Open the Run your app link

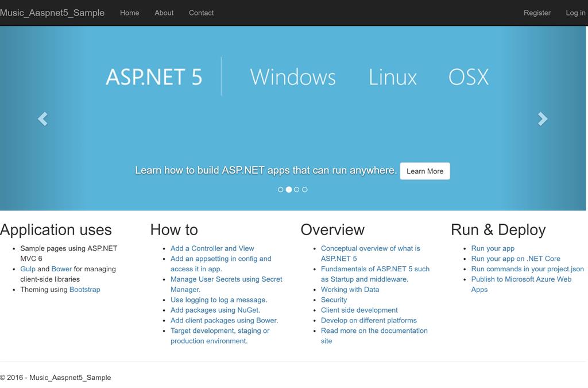(x=493, y=248)
